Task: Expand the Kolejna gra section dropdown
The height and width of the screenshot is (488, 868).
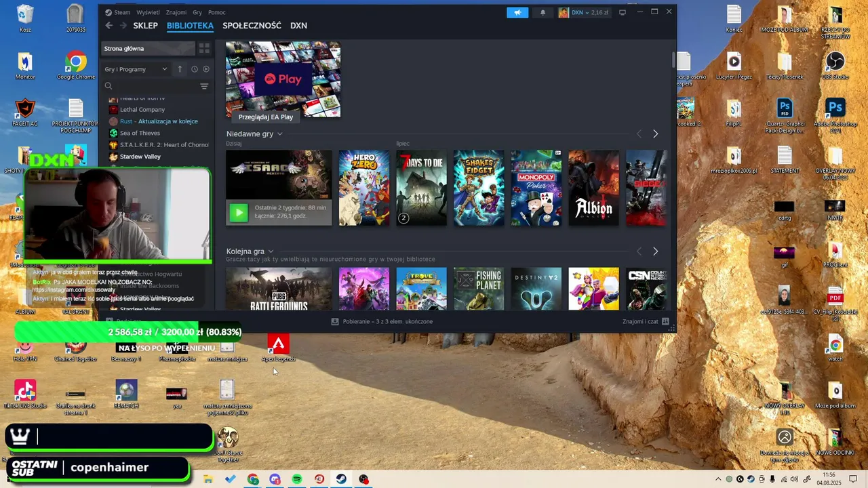Action: click(271, 251)
